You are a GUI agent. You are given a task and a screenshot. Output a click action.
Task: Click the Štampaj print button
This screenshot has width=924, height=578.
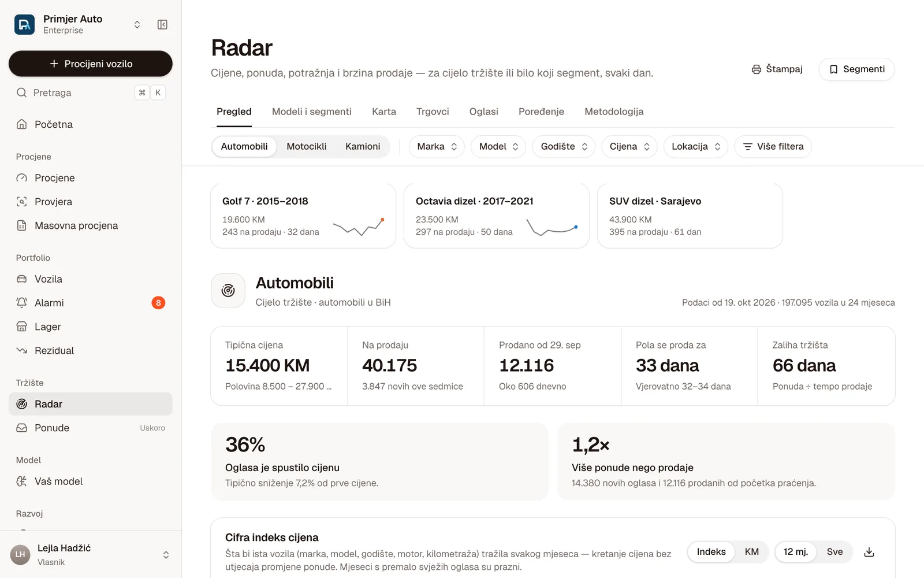(777, 69)
